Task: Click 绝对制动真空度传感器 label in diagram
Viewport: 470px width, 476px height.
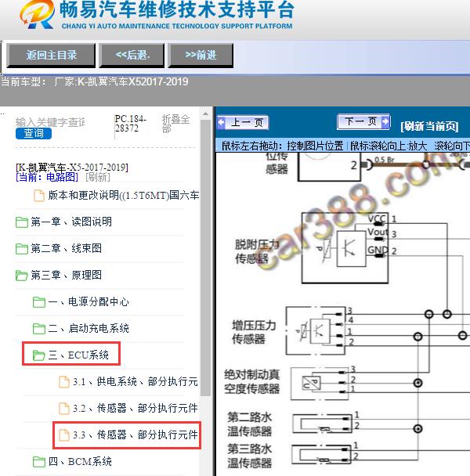Action: 252,382
